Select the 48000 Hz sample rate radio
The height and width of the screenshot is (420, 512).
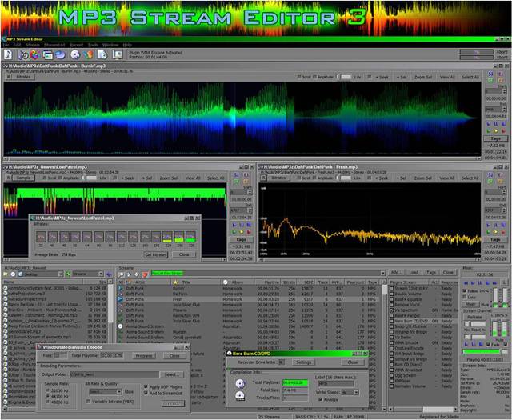(48, 402)
